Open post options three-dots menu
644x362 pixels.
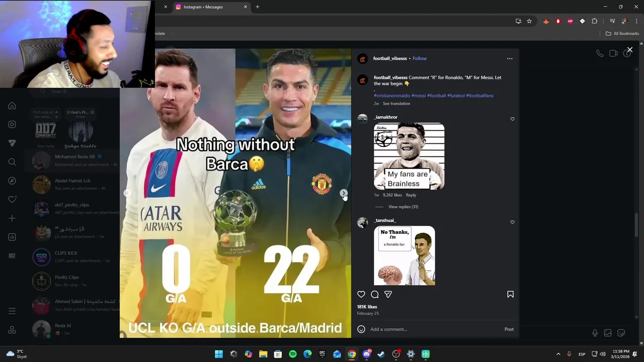pyautogui.click(x=510, y=58)
